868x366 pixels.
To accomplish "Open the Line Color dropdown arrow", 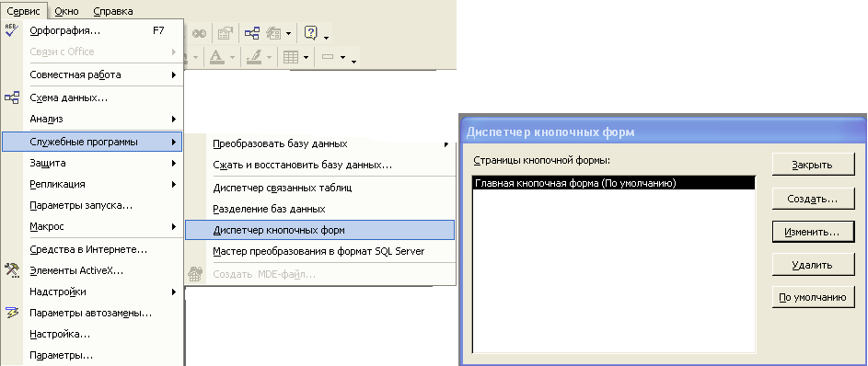I will pyautogui.click(x=269, y=57).
